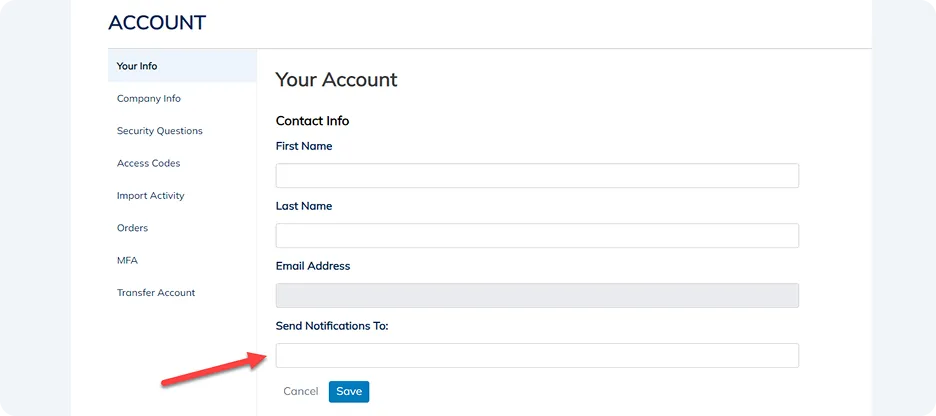
Task: Click the Email Address label
Action: (x=313, y=266)
